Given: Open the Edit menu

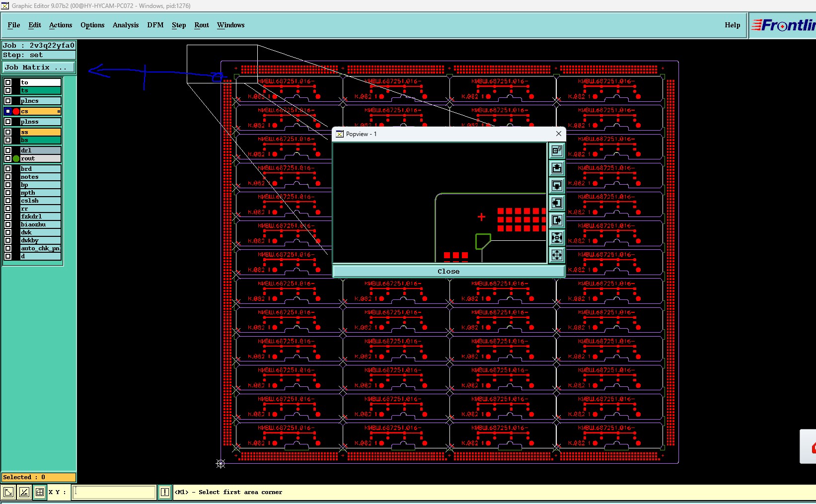Looking at the screenshot, I should point(35,25).
